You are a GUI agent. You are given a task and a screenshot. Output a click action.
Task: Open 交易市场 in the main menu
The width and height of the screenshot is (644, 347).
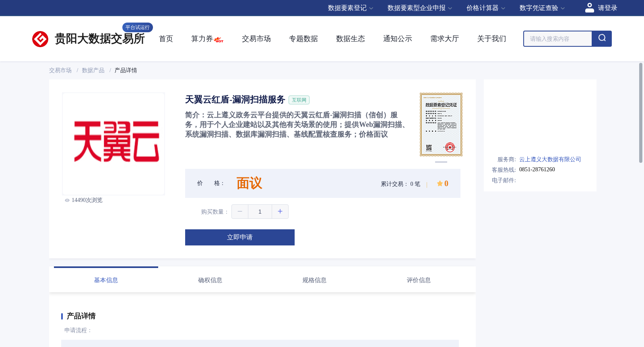(x=256, y=39)
